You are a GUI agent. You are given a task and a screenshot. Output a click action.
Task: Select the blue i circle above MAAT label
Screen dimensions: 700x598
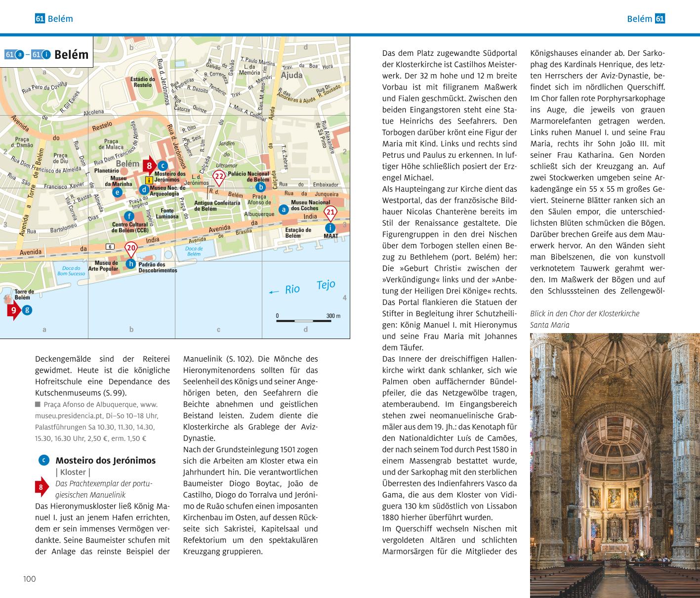330,228
